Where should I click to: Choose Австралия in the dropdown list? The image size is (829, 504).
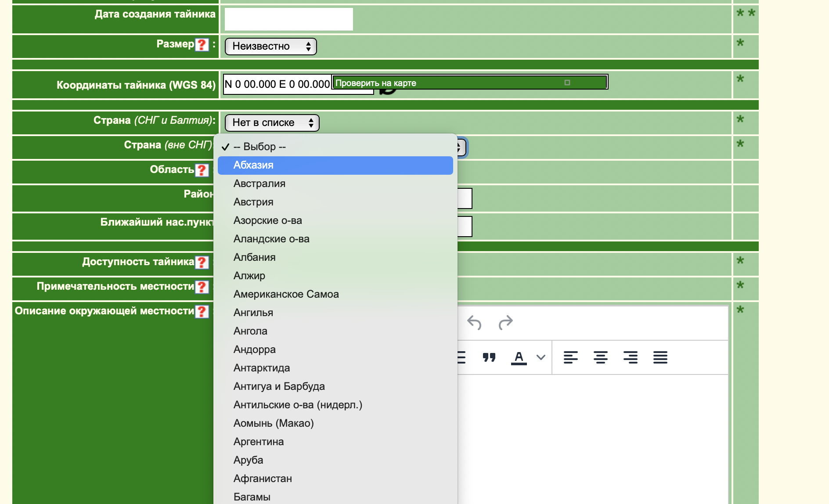[260, 184]
